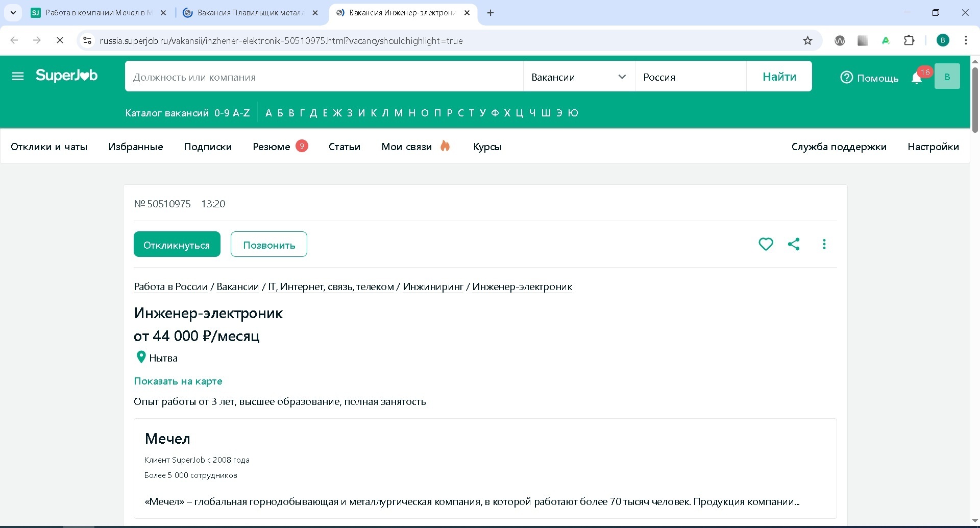Open the Показать на карте link
This screenshot has height=528, width=980.
click(x=178, y=381)
